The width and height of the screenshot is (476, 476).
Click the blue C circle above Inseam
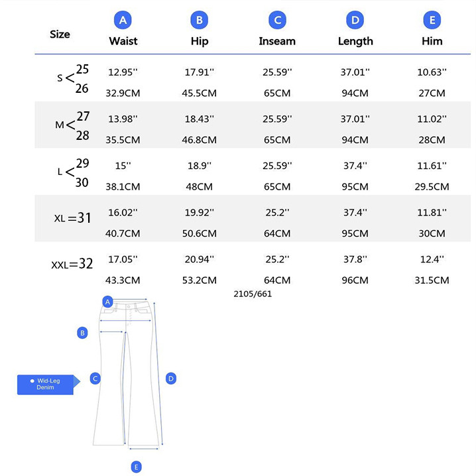tap(277, 21)
